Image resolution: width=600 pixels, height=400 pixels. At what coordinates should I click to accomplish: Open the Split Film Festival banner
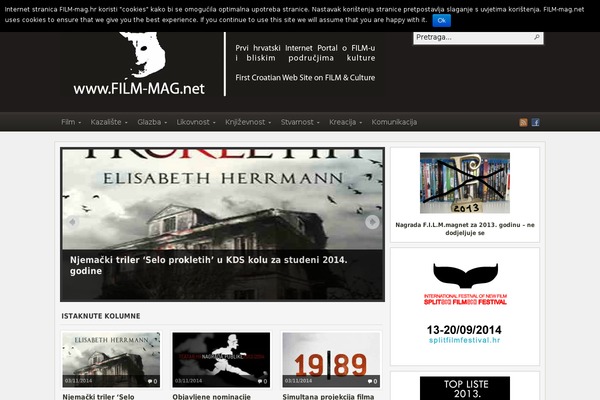click(x=465, y=304)
